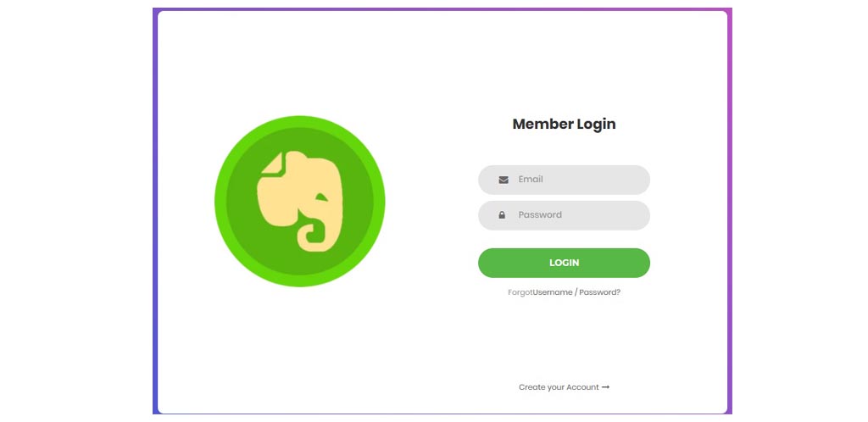Click the Password placeholder text
Screen dimensions: 868x422
(x=540, y=215)
